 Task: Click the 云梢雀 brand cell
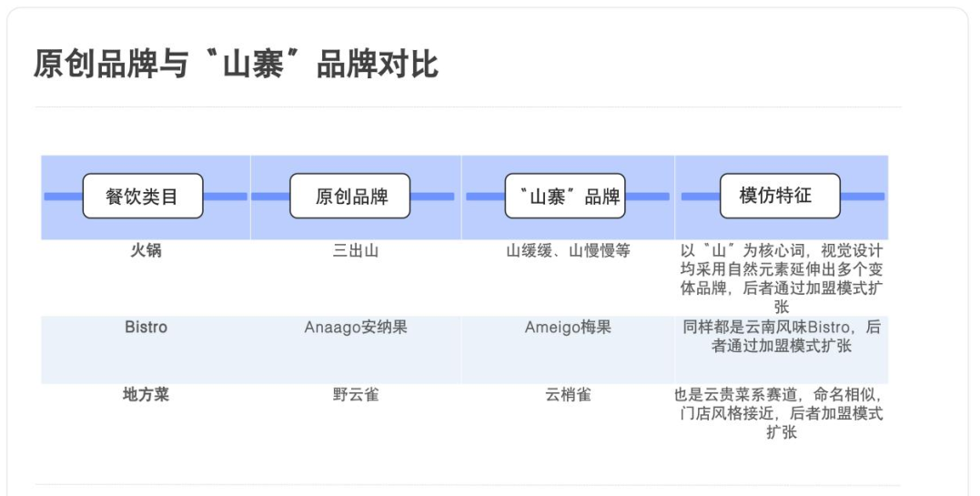(568, 395)
